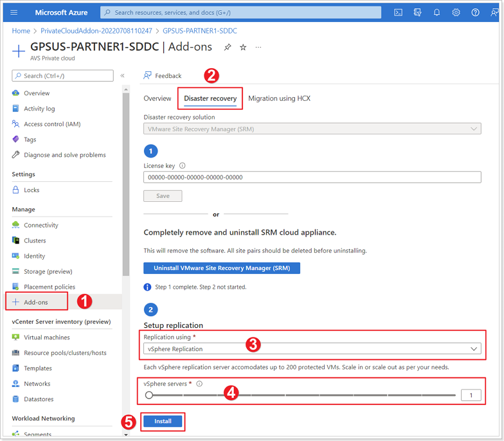Viewport: 504px width, 441px height.
Task: Open the PrivateCloudAddon-20220708110247 breadcrumb
Action: [x=96, y=31]
